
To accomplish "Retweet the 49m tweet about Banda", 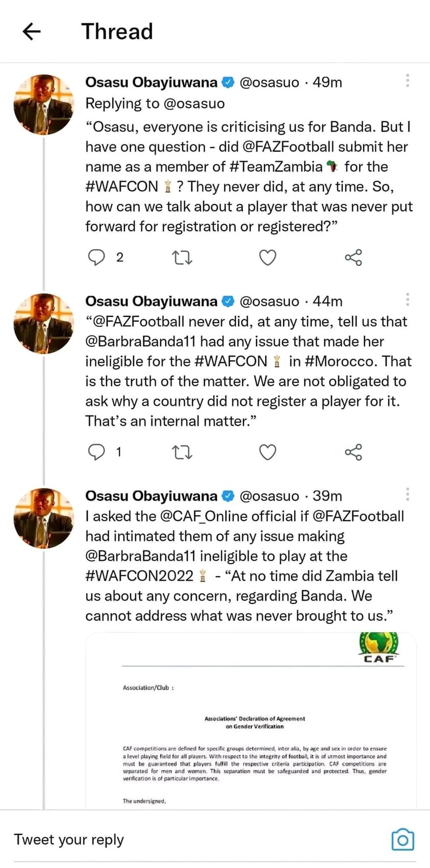I will [182, 257].
